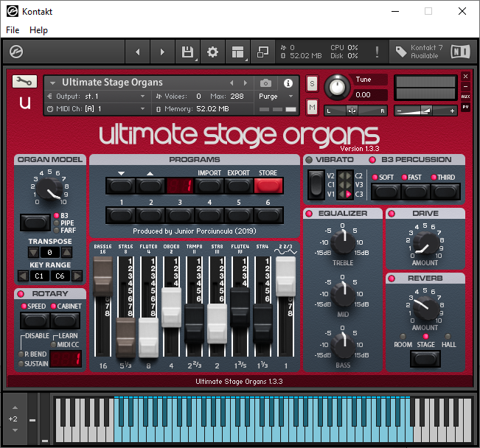Click the program up arrow button
The image size is (480, 448).
150,186
